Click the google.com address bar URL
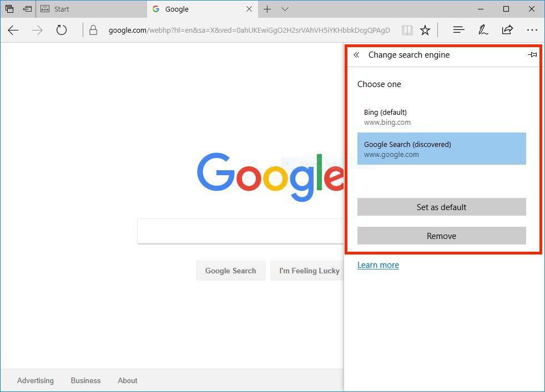This screenshot has width=545, height=392. (249, 30)
